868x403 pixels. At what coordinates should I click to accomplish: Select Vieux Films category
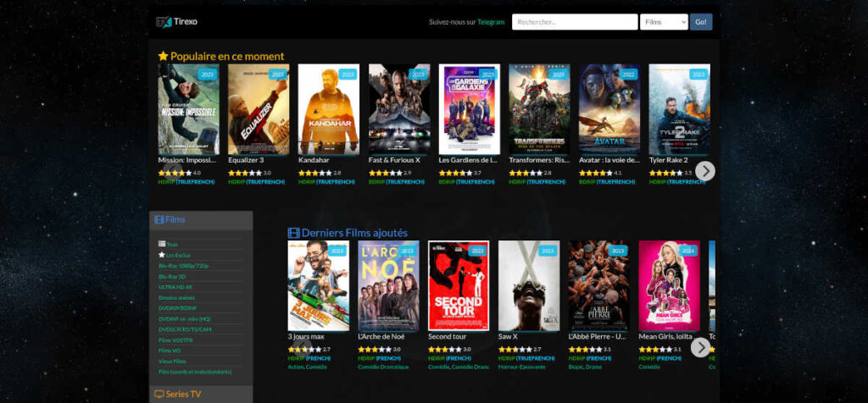pos(172,361)
